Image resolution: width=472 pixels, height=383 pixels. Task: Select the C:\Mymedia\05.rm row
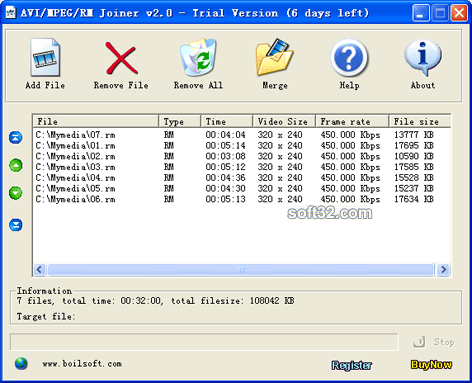click(x=242, y=188)
